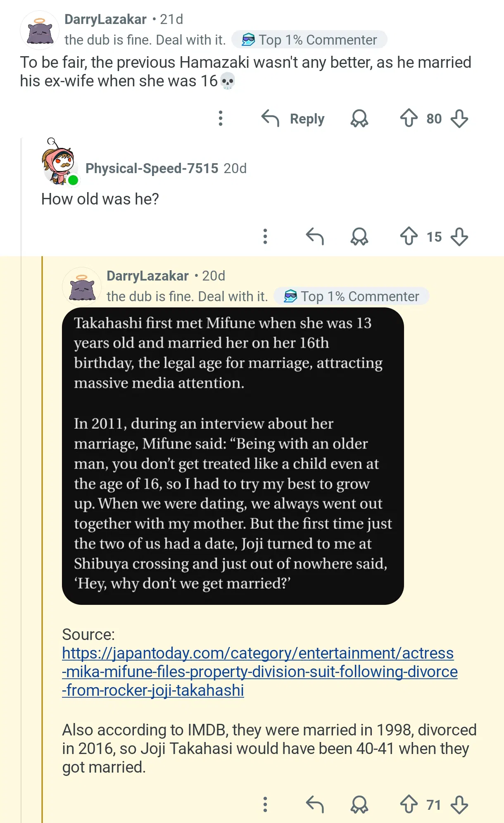Downvote the "How old was he?" comment
504x823 pixels.
point(459,237)
